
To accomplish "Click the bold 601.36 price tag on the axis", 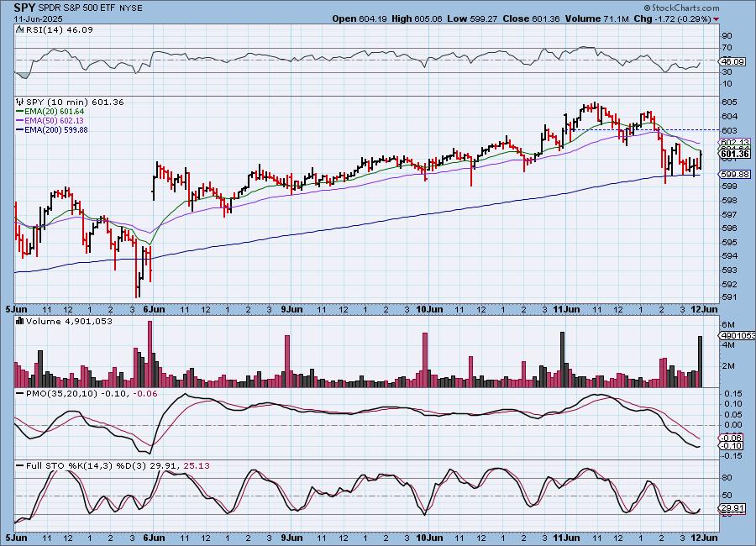I will pos(735,154).
